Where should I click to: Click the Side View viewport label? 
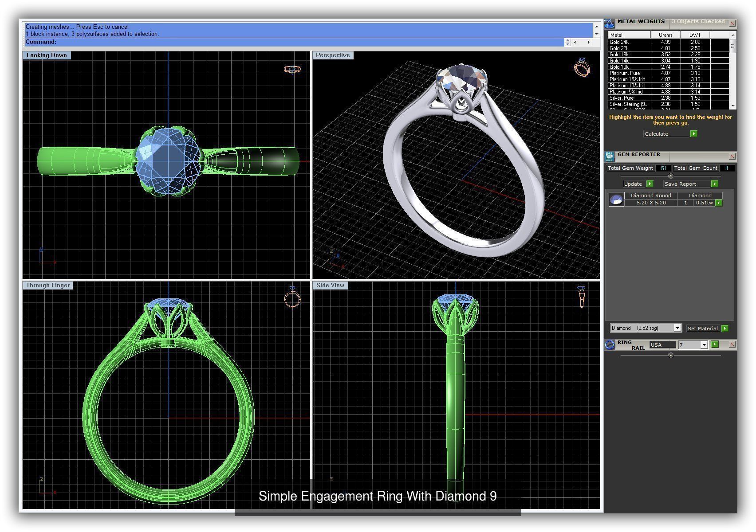[x=330, y=286]
